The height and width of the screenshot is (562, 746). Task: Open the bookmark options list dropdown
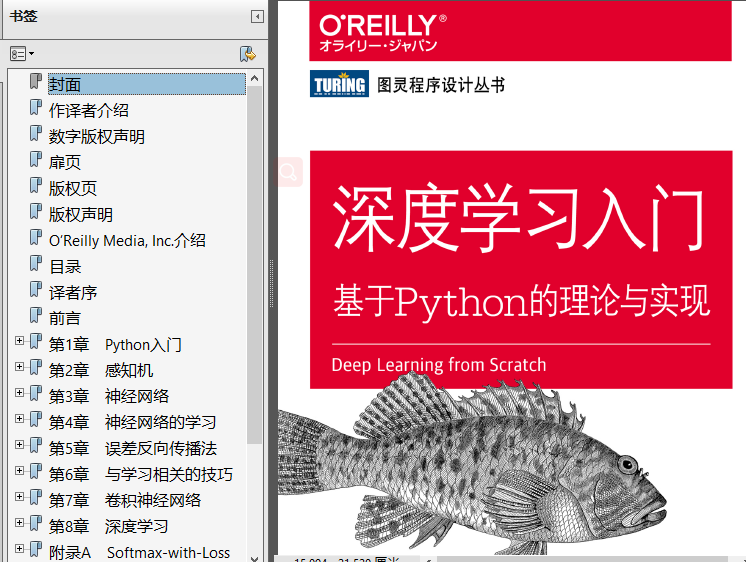(x=22, y=54)
